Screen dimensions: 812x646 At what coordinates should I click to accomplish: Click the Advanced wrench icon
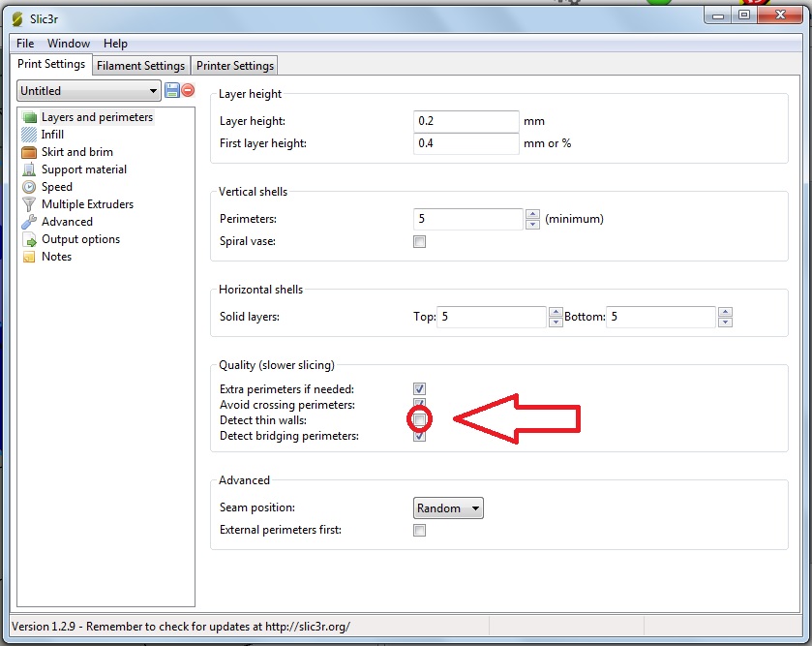coord(29,222)
